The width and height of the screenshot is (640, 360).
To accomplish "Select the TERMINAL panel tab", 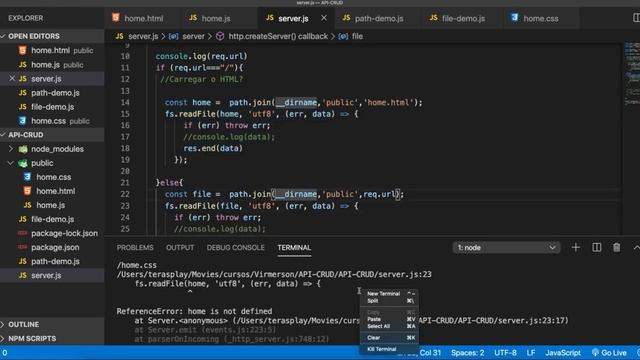I will 294,248.
